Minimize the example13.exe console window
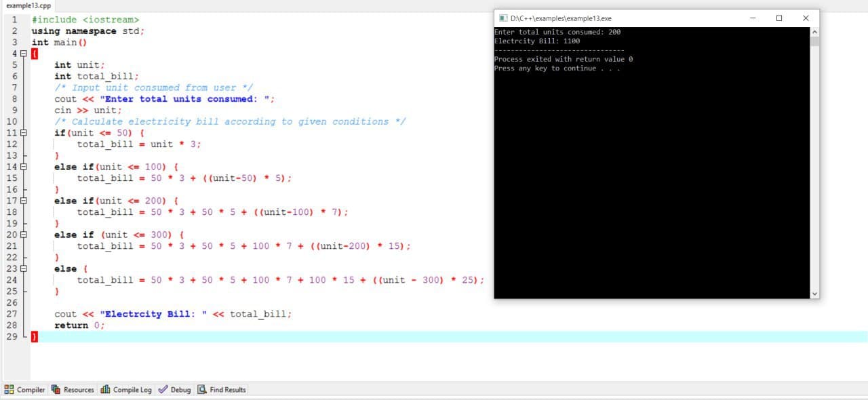The height and width of the screenshot is (400, 868). point(753,18)
